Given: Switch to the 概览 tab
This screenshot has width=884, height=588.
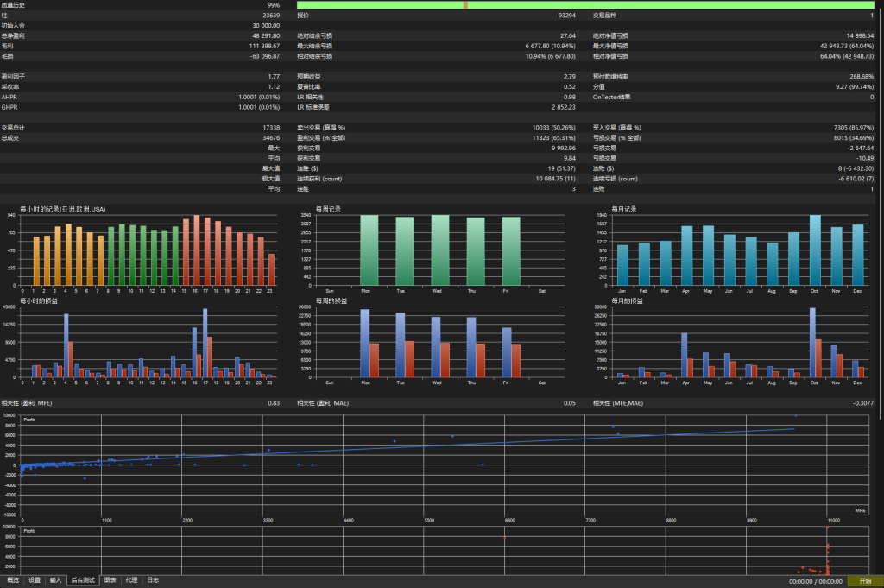Looking at the screenshot, I should click(x=13, y=580).
